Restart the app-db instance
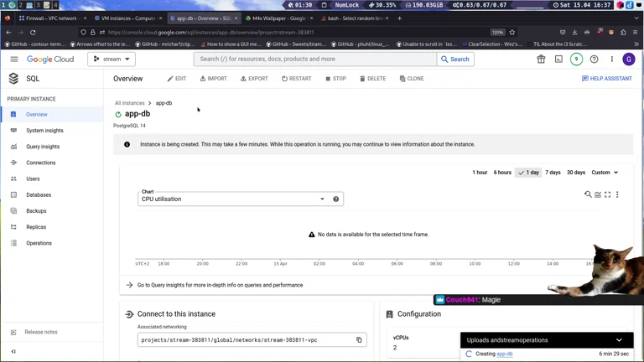This screenshot has width=644, height=362. (296, 79)
